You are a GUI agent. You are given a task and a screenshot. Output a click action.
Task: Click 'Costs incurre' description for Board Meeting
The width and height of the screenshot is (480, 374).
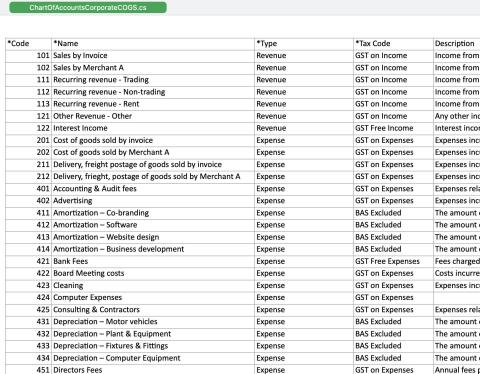[457, 274]
